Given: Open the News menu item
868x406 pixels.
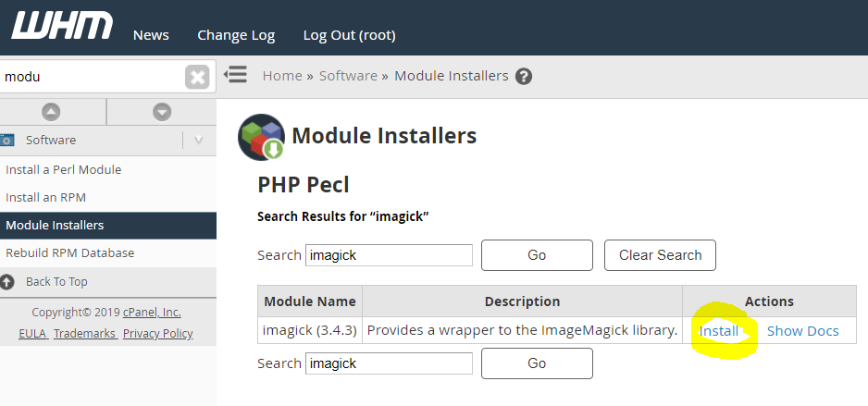Looking at the screenshot, I should pyautogui.click(x=151, y=35).
